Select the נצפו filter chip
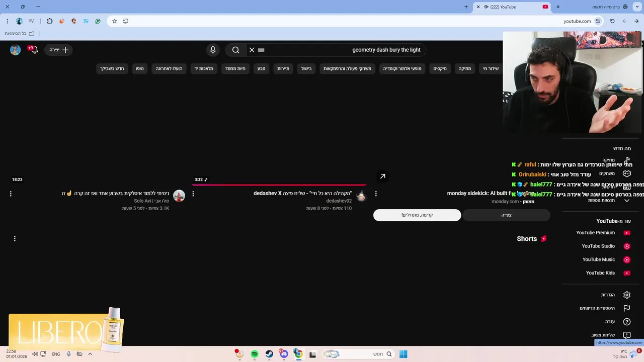The width and height of the screenshot is (644, 362). tap(140, 68)
